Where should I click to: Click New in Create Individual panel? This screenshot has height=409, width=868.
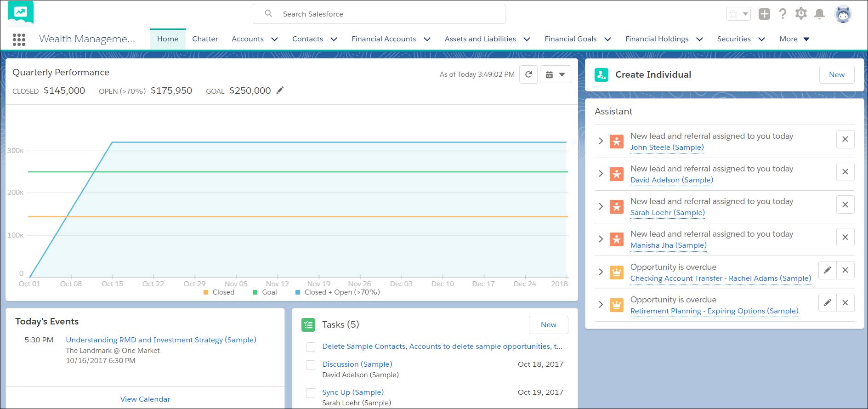pos(836,75)
